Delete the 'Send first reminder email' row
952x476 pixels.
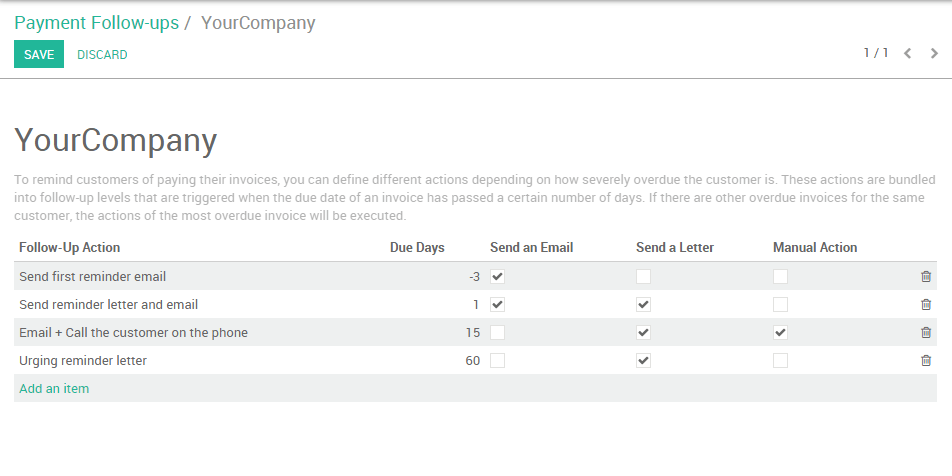tap(925, 277)
